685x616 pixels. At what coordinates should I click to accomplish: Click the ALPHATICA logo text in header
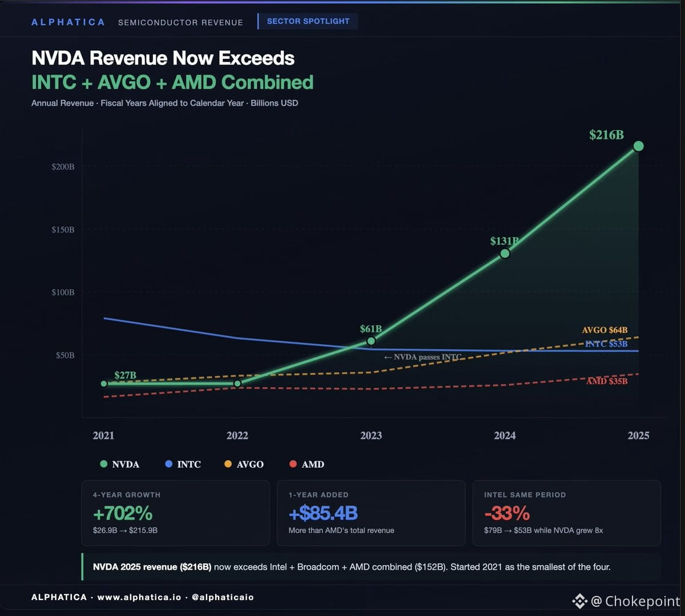[68, 22]
